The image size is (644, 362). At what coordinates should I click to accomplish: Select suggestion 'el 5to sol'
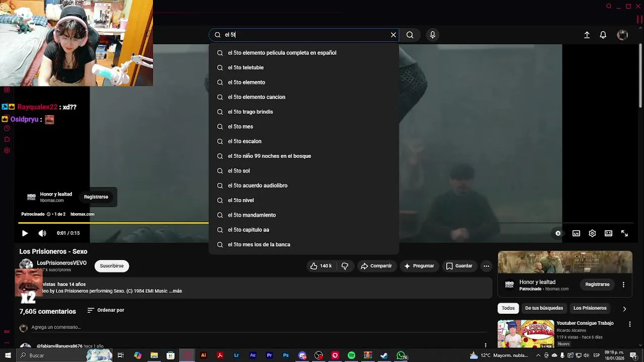click(304, 170)
